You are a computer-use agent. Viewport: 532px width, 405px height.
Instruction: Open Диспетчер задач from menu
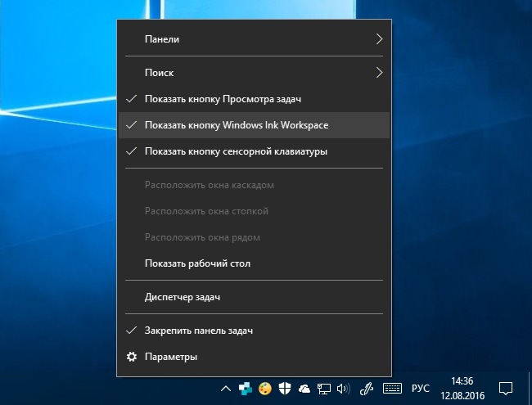[x=254, y=297]
